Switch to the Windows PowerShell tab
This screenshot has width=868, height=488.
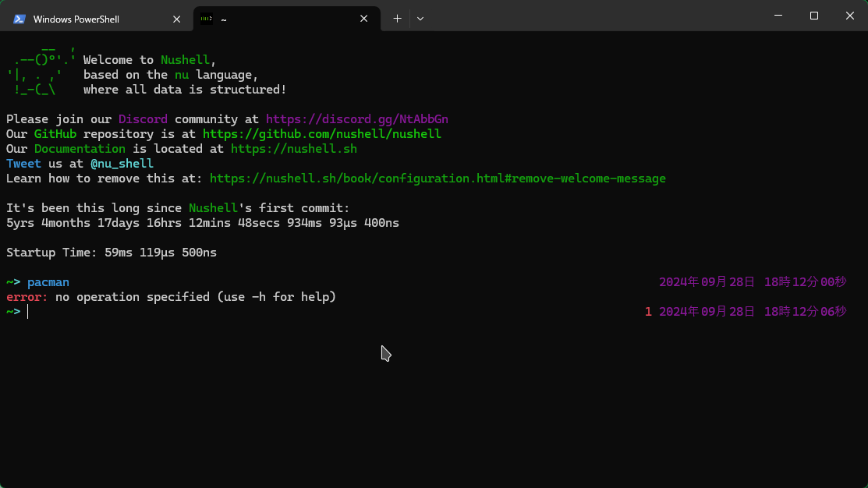coord(86,19)
